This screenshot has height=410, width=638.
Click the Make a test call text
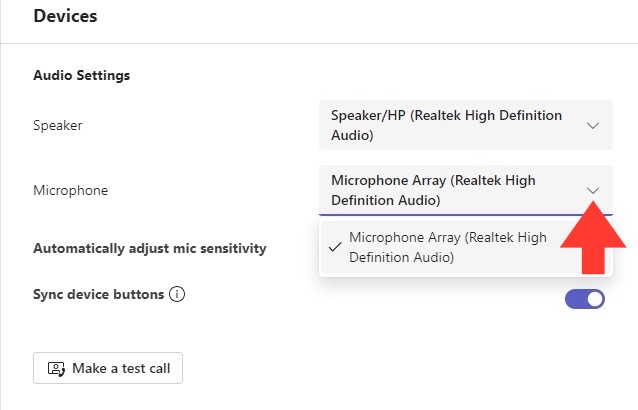[121, 369]
